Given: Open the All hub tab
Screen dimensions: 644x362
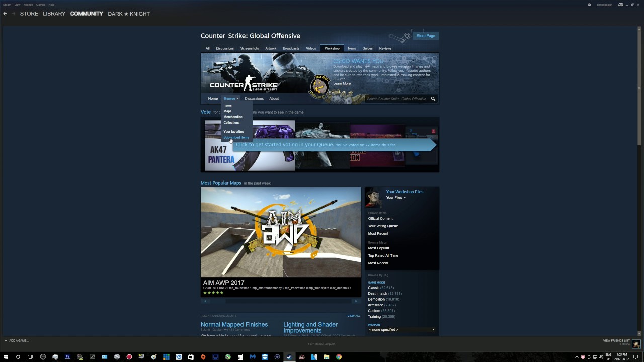Looking at the screenshot, I should click(x=207, y=49).
